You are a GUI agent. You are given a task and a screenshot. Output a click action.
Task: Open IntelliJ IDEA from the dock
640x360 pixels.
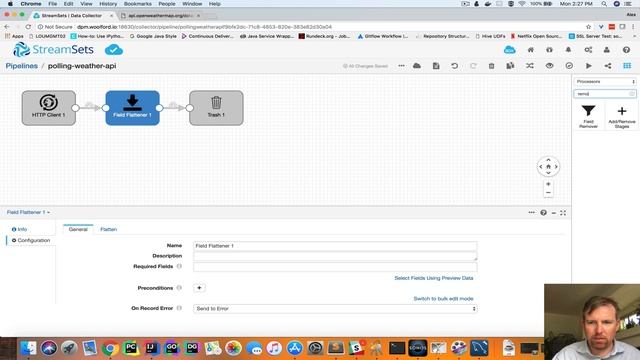(151, 348)
